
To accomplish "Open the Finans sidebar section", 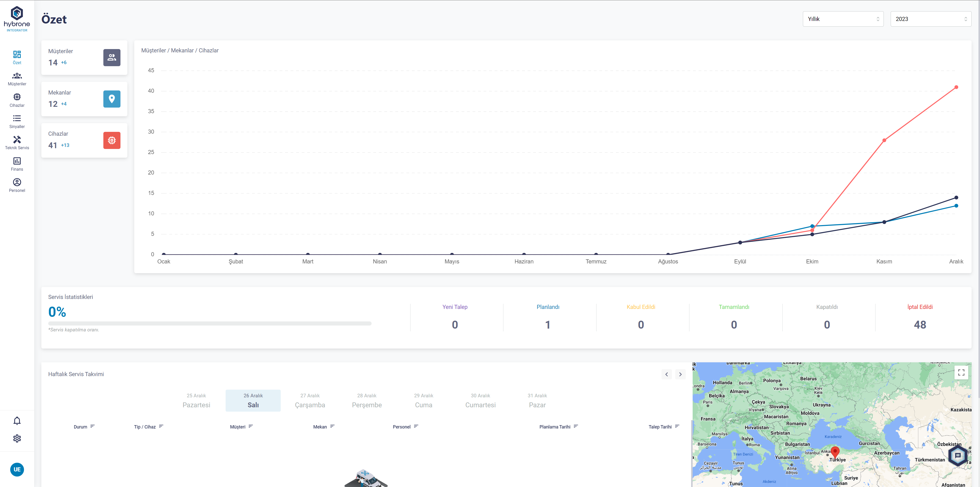I will coord(17,164).
